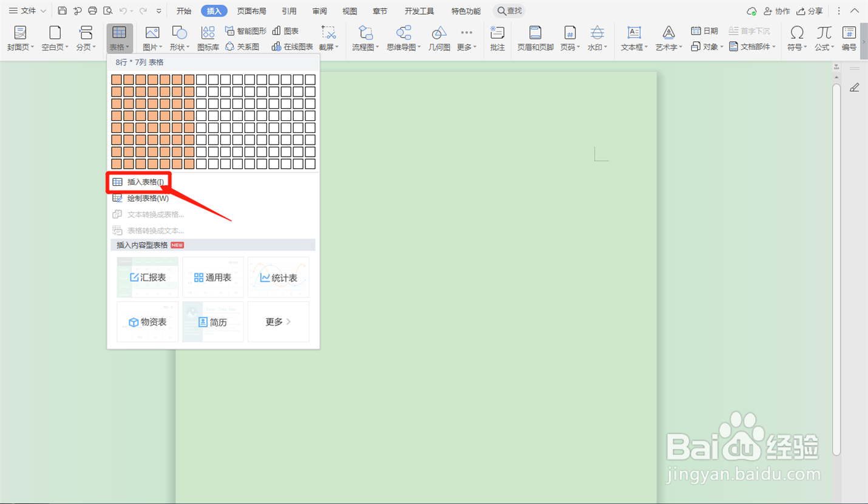This screenshot has width=868, height=504.
Task: Open the 思维导图 mind map tool
Action: click(404, 38)
